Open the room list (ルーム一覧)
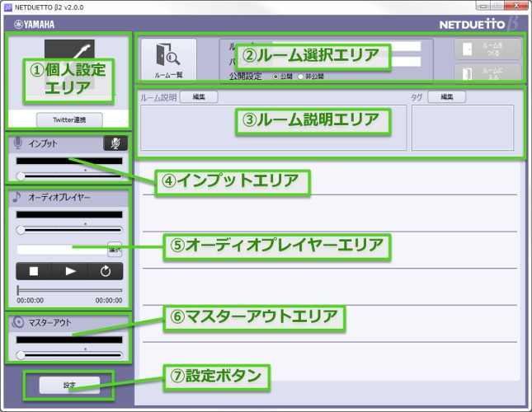The image size is (532, 412). (168, 59)
